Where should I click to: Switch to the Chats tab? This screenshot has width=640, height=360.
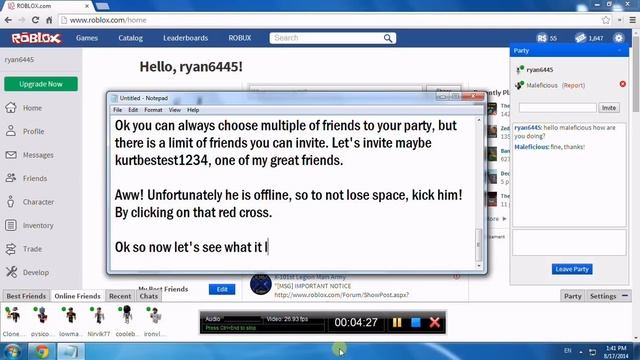pyautogui.click(x=149, y=296)
